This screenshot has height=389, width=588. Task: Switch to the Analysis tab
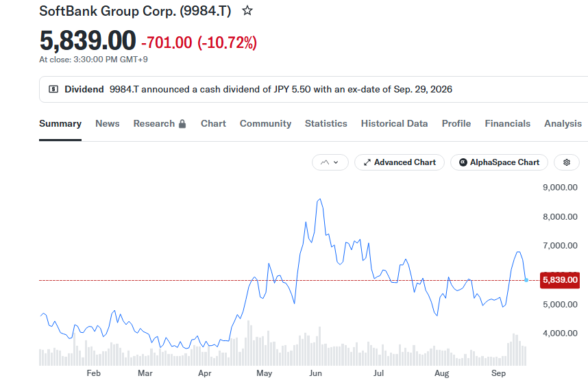pyautogui.click(x=563, y=124)
